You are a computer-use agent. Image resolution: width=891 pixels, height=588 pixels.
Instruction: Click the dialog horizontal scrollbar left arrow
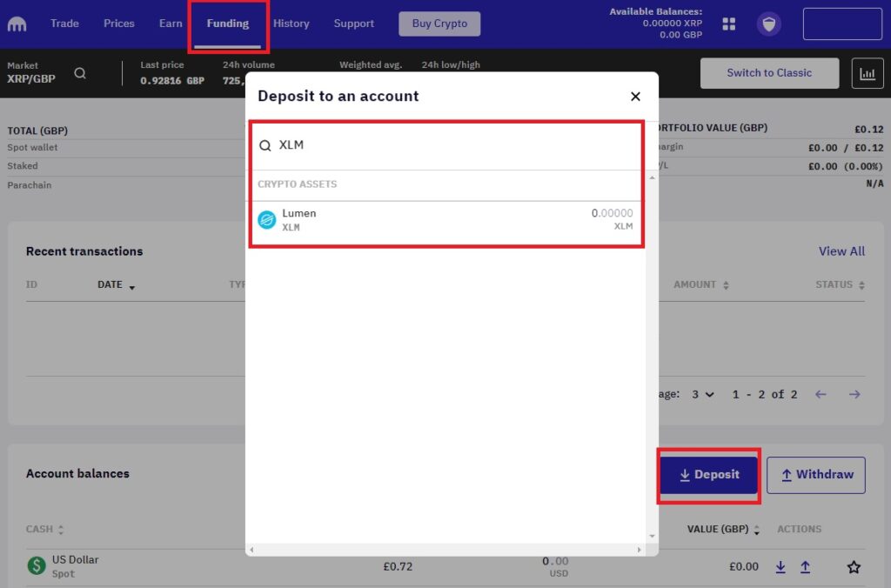click(x=251, y=550)
